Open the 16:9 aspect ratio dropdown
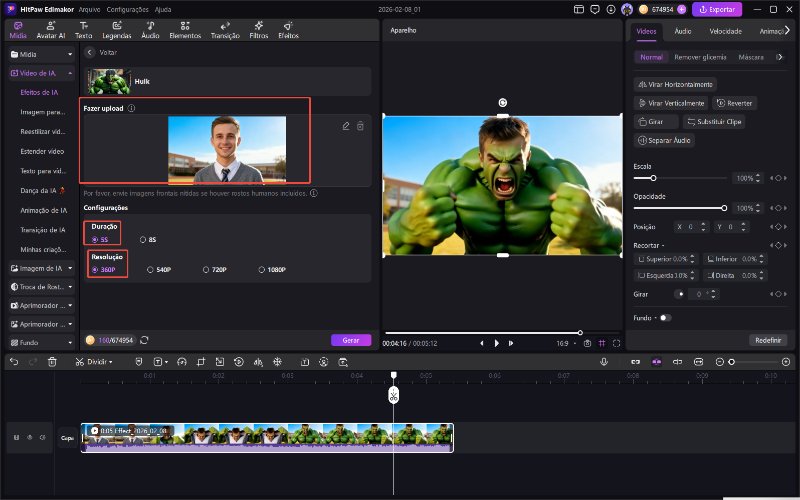The image size is (800, 500). pyautogui.click(x=566, y=343)
